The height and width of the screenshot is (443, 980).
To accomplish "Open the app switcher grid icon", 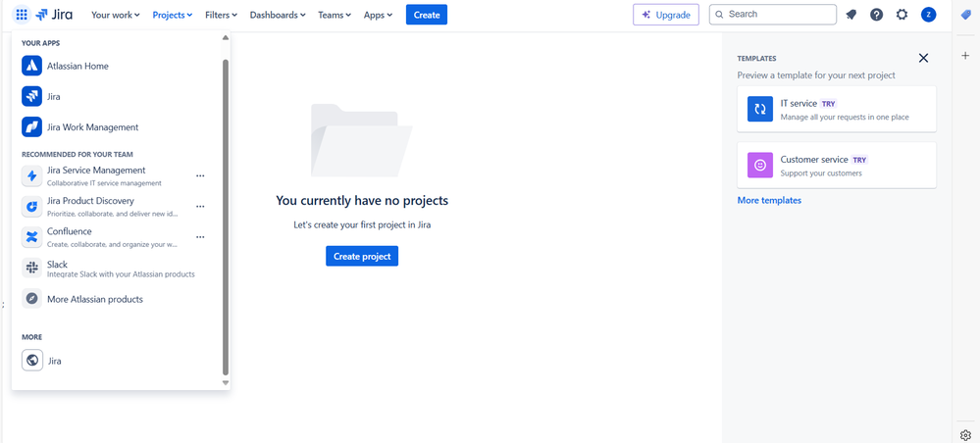I will pyautogui.click(x=22, y=15).
